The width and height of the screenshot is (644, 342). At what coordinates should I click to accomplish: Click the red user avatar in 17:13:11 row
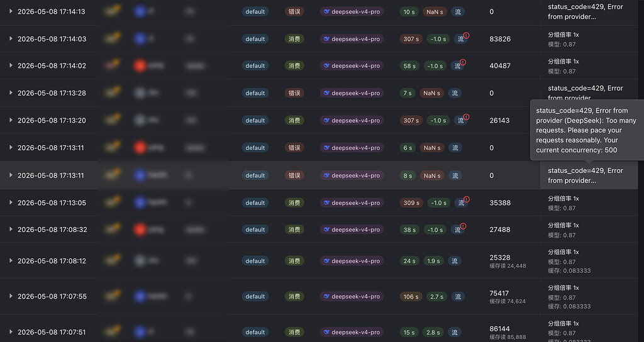click(140, 147)
